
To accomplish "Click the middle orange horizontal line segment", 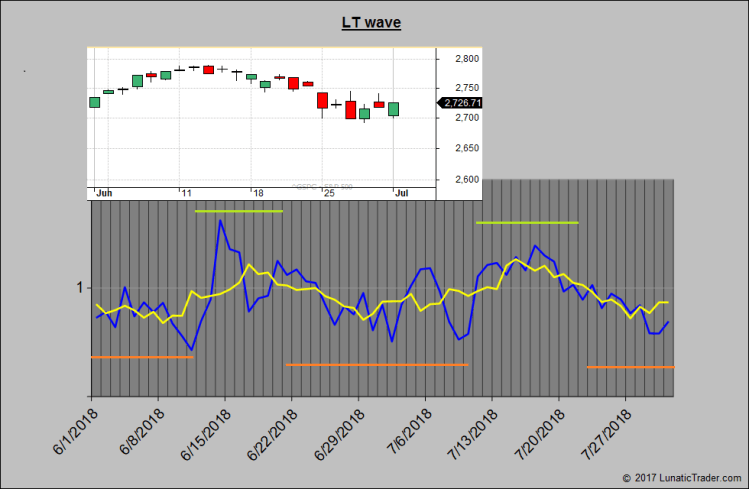I will (x=377, y=365).
